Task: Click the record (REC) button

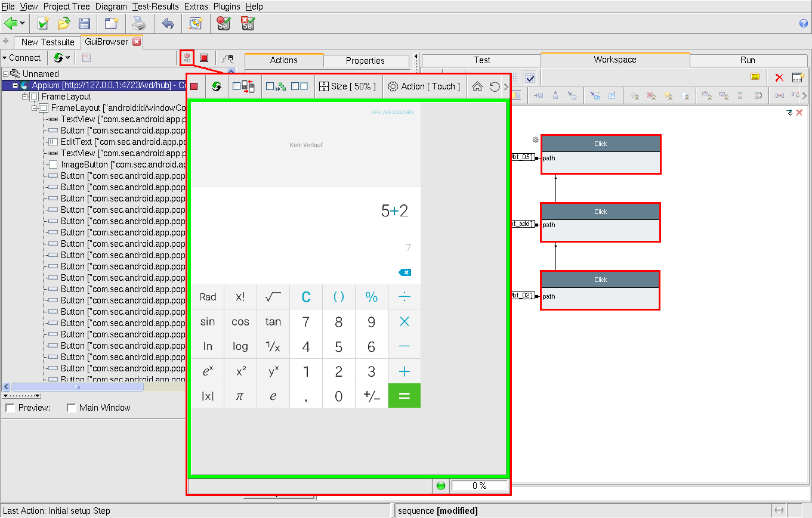Action: tap(187, 58)
